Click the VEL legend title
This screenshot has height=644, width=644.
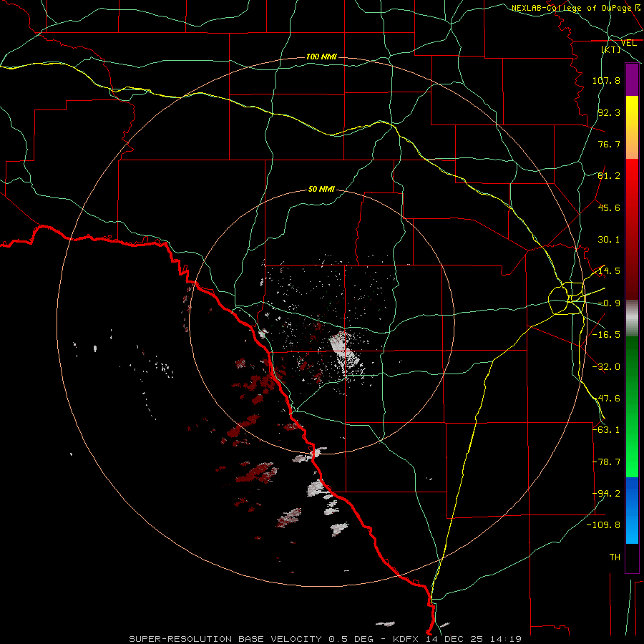[628, 43]
